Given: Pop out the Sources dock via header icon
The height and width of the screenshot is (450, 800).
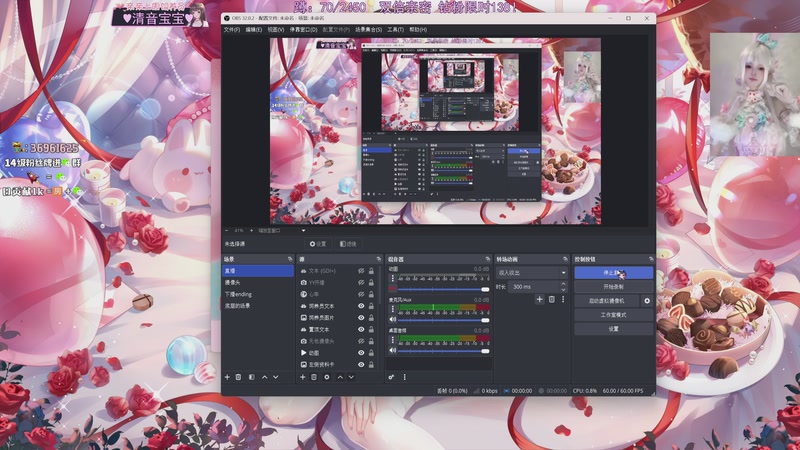Looking at the screenshot, I should [x=378, y=259].
